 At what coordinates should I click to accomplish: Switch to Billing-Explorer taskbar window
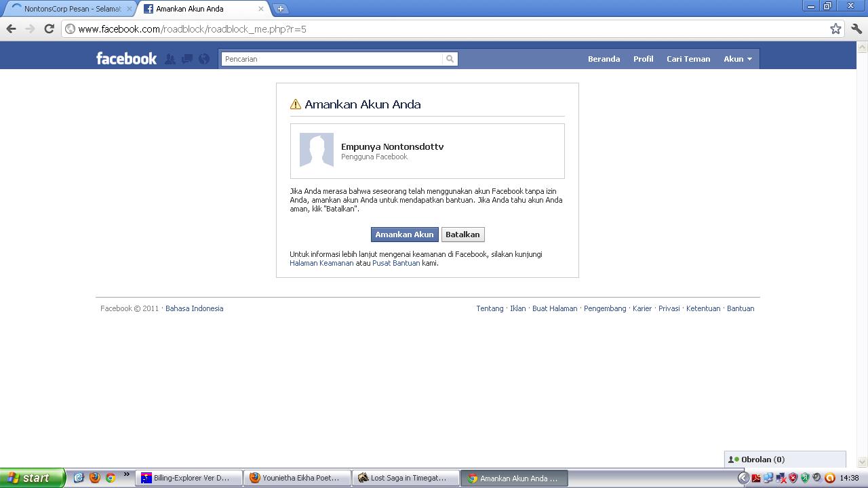[x=189, y=478]
